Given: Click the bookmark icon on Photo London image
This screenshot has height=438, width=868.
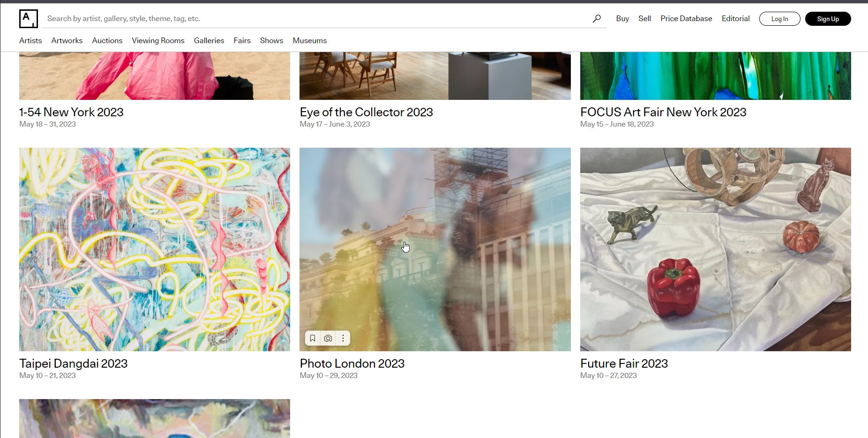Looking at the screenshot, I should 313,338.
